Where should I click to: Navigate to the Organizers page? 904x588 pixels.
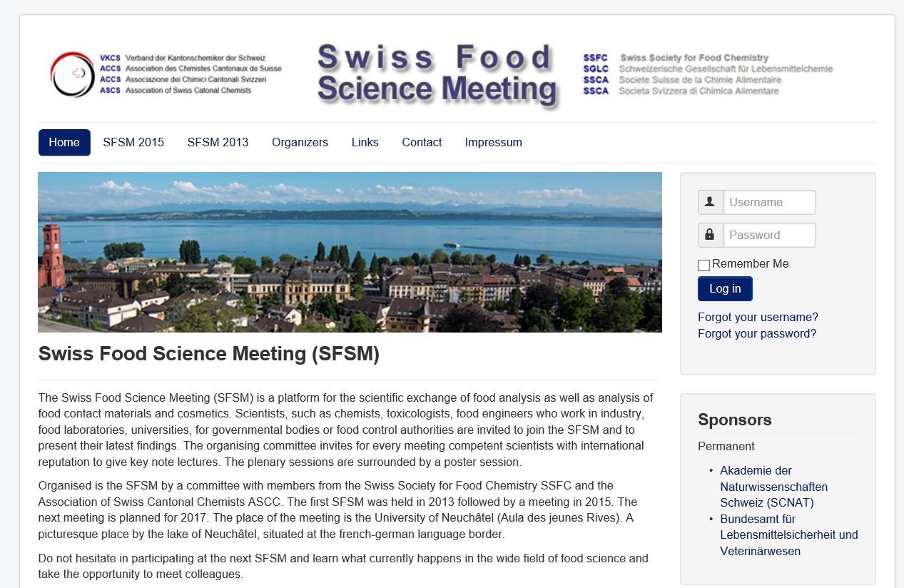click(300, 142)
